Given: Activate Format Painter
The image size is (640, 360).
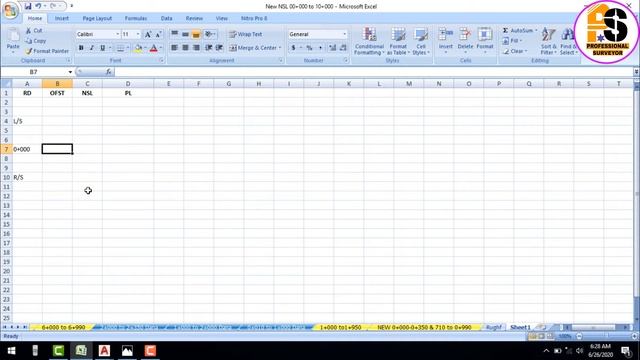Looking at the screenshot, I should click(x=47, y=51).
